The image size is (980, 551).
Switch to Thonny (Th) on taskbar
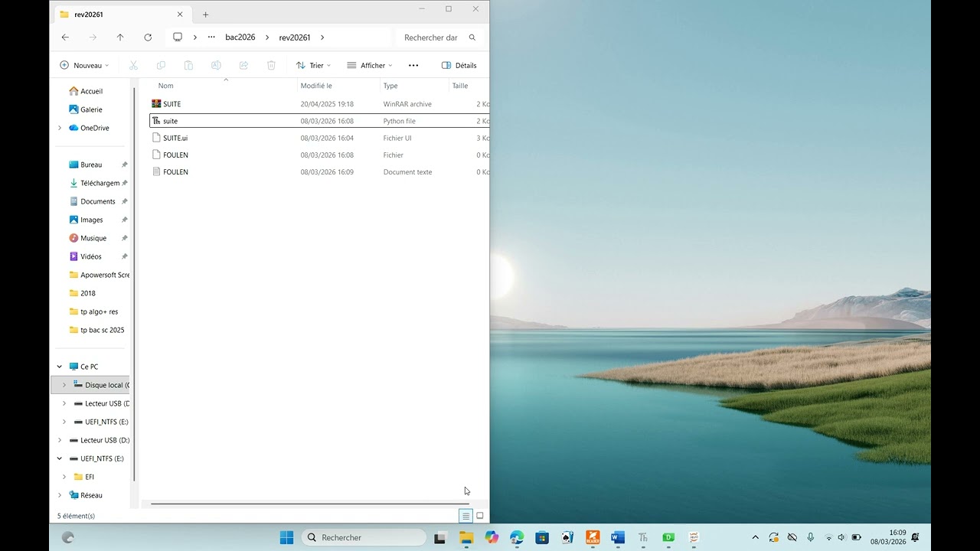pyautogui.click(x=643, y=538)
